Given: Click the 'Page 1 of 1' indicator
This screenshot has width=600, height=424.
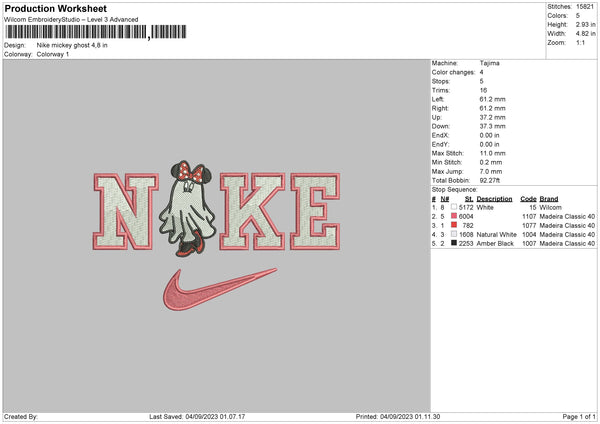Looking at the screenshot, I should tap(579, 417).
